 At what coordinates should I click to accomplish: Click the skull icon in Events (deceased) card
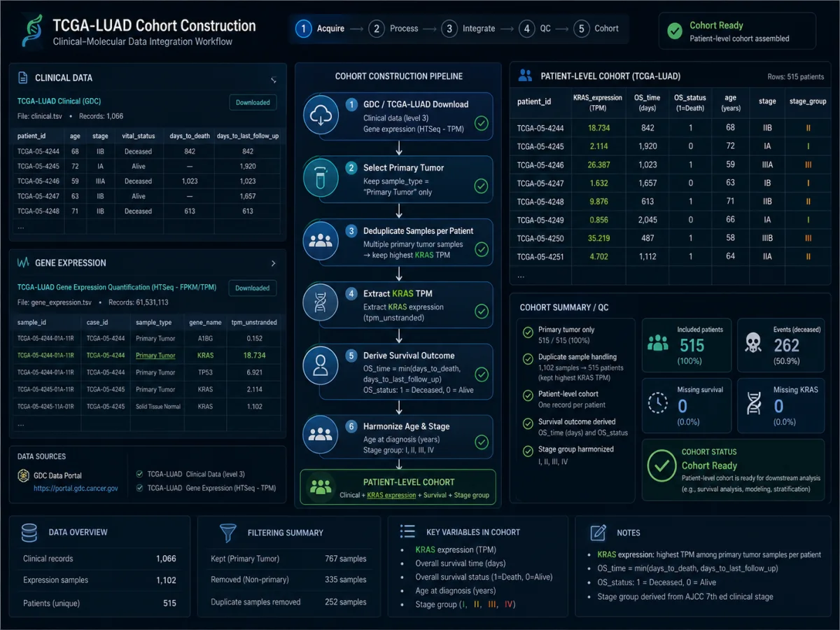(752, 342)
